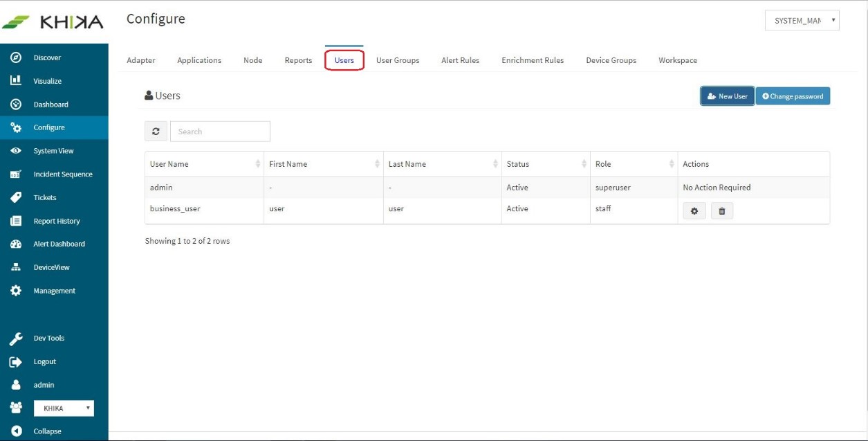Click the Alert Dashboard sidebar label

click(59, 244)
